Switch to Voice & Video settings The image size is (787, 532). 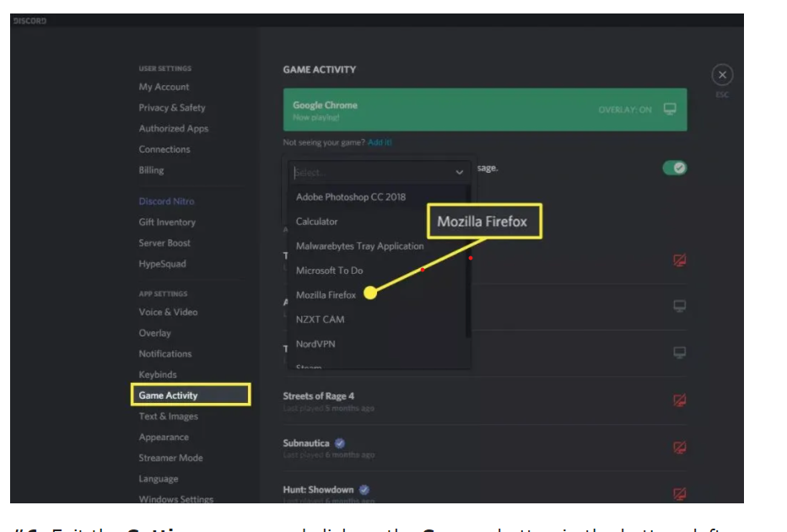pos(168,312)
